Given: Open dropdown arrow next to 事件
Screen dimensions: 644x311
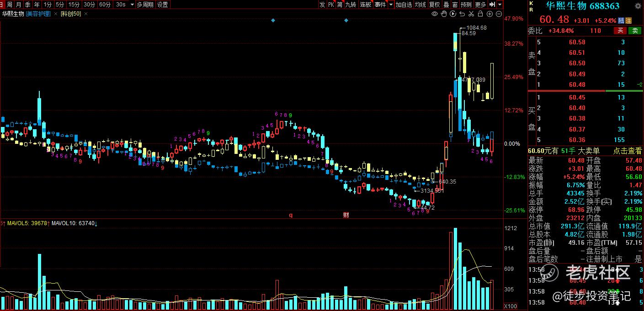Looking at the screenshot, I should (x=391, y=5).
